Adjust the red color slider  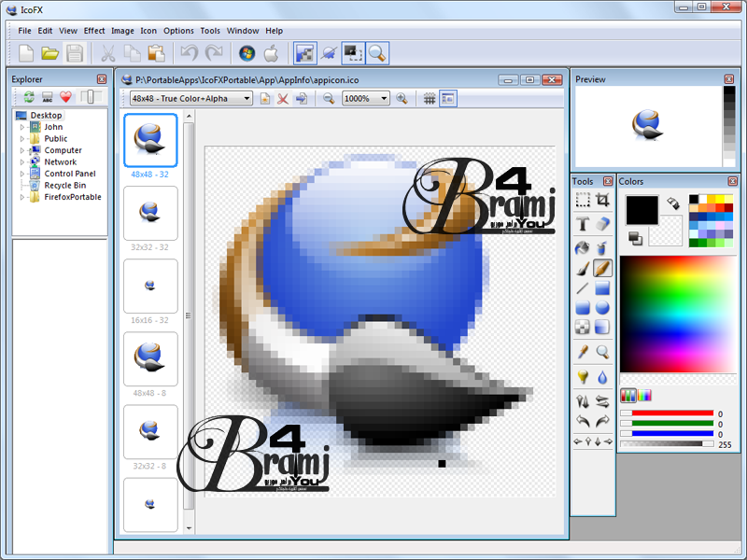[x=667, y=413]
